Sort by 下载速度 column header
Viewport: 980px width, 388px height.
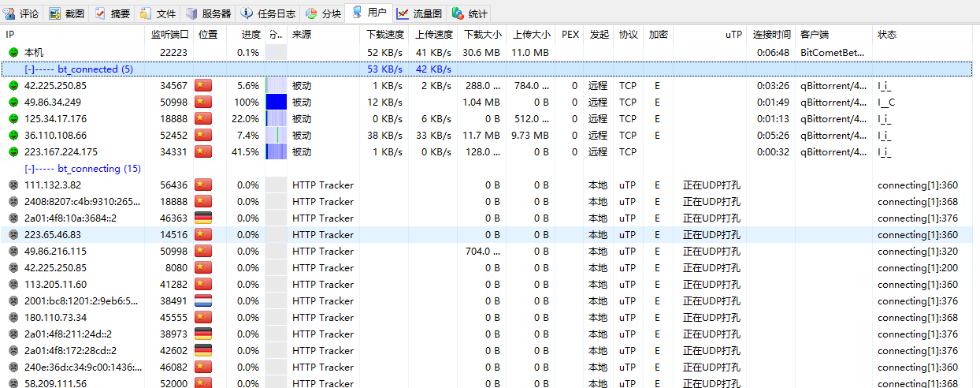coord(385,35)
